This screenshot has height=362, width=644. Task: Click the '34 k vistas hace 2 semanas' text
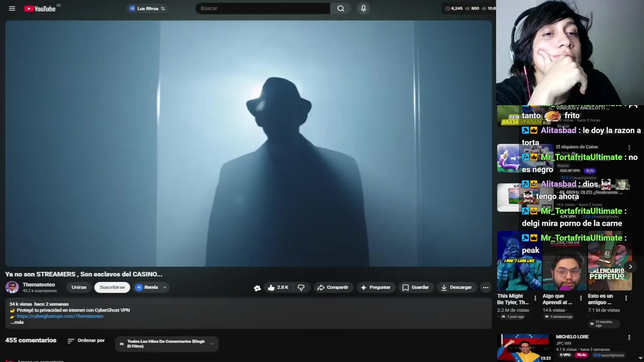(39, 304)
